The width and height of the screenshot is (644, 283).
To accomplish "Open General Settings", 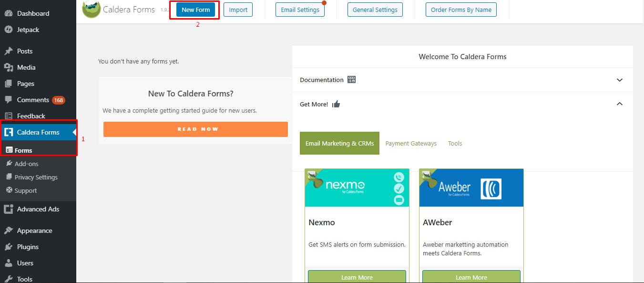I will click(x=375, y=10).
